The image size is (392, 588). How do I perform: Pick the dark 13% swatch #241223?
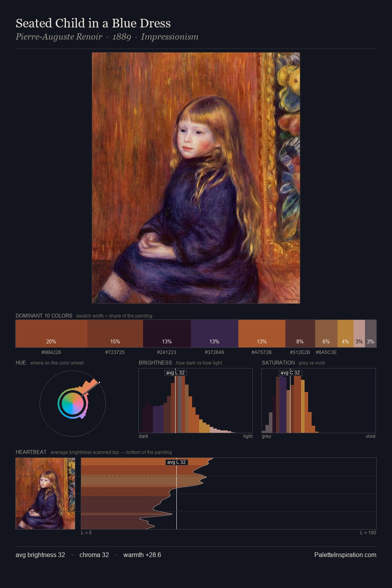tap(167, 334)
